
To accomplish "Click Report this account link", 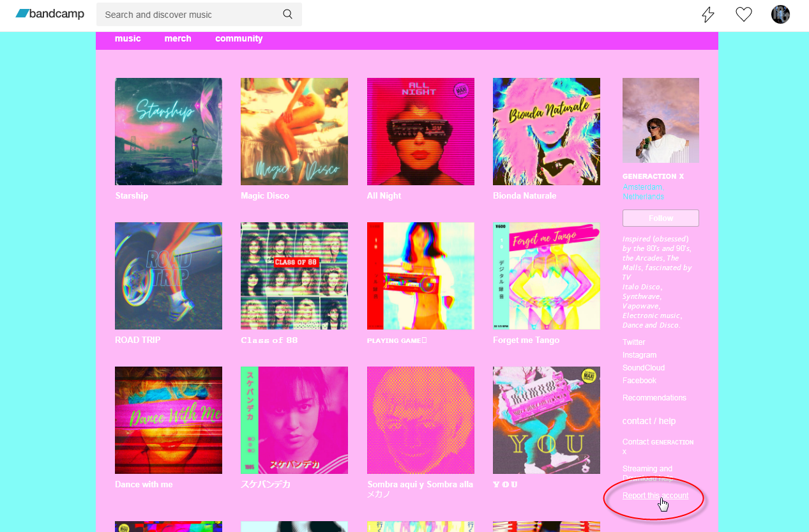I will 655,496.
